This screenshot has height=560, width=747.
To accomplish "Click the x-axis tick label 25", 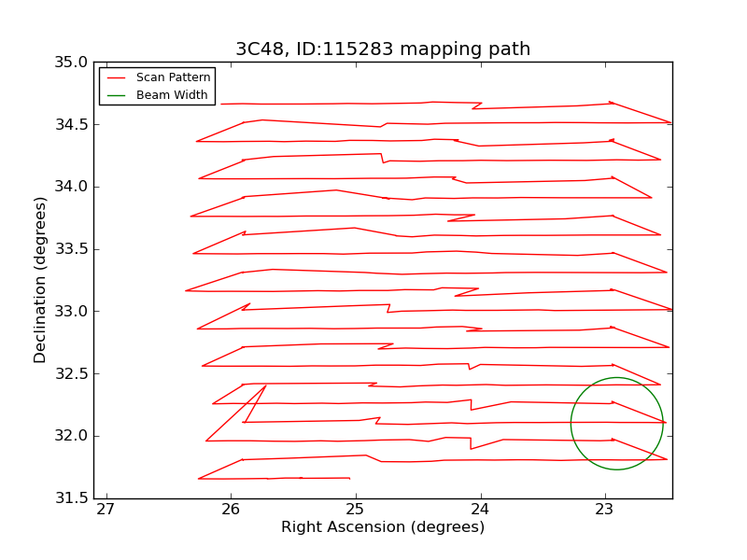I will [356, 510].
